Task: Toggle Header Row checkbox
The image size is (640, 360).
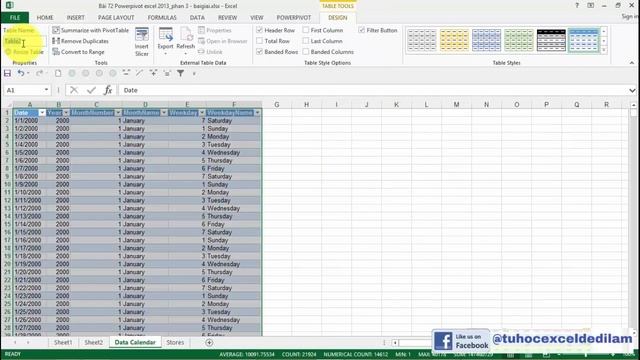Action: pyautogui.click(x=260, y=30)
